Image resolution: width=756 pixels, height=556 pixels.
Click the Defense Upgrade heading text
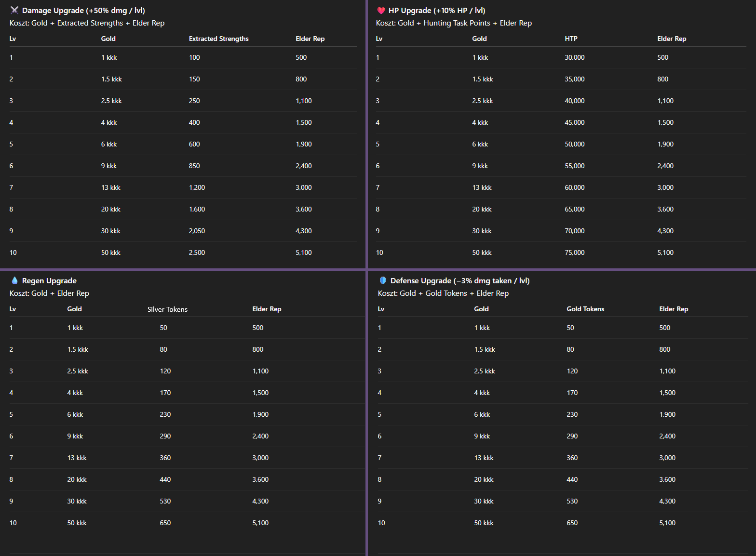click(459, 281)
